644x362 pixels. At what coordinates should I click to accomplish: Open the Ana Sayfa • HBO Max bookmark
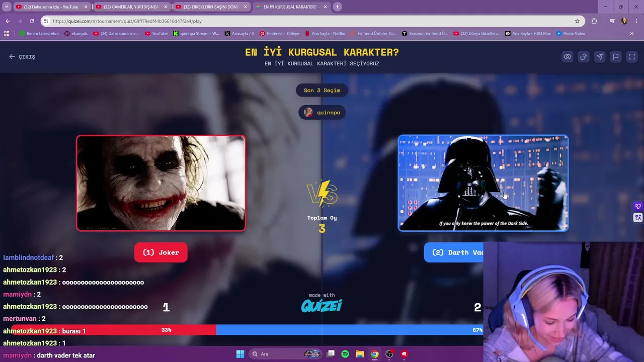(x=528, y=34)
